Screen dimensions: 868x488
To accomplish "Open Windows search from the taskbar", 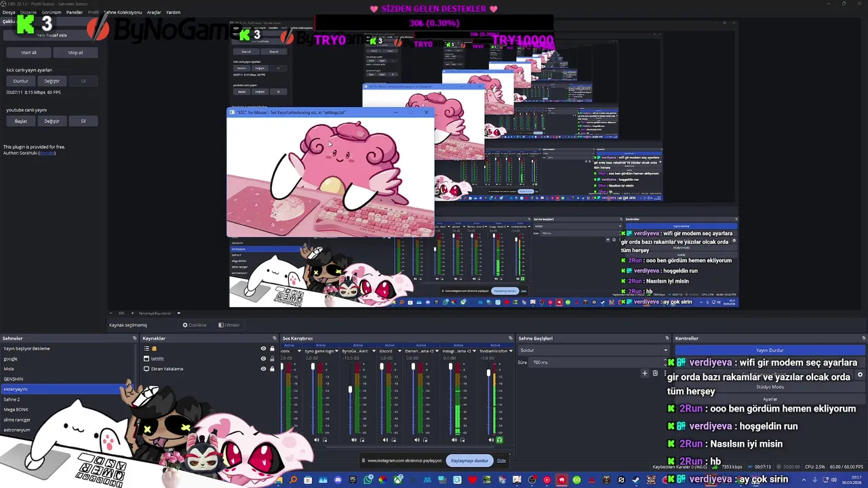I will (x=294, y=480).
